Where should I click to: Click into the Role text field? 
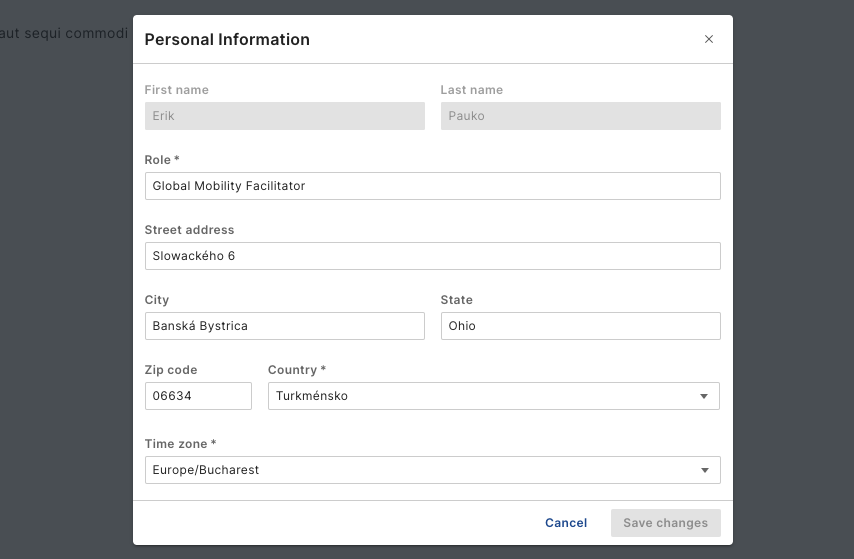point(432,186)
